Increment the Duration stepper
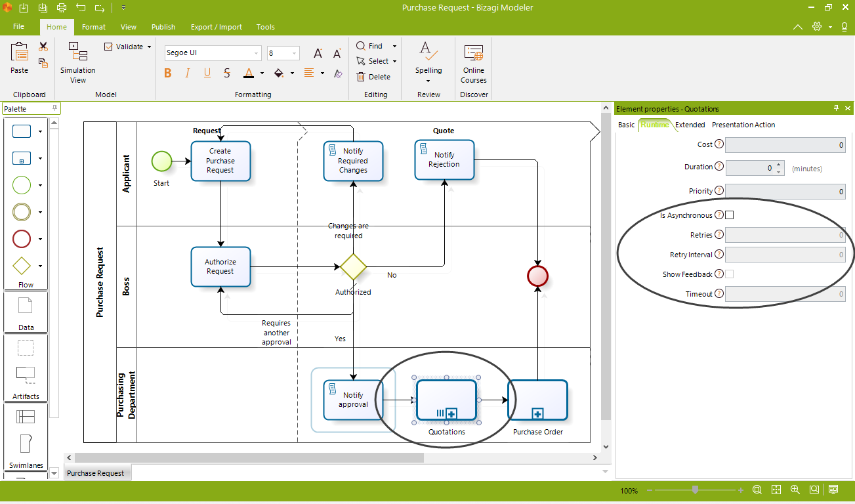Screen dimensions: 855x504 coord(779,164)
